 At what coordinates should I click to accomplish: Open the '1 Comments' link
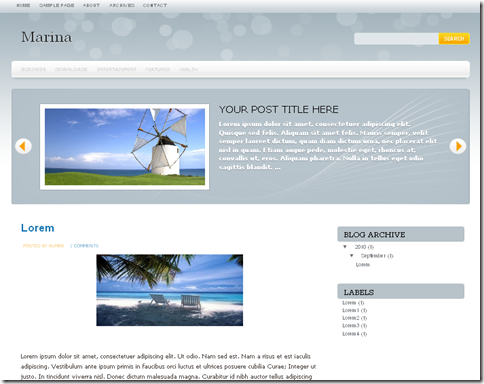84,246
